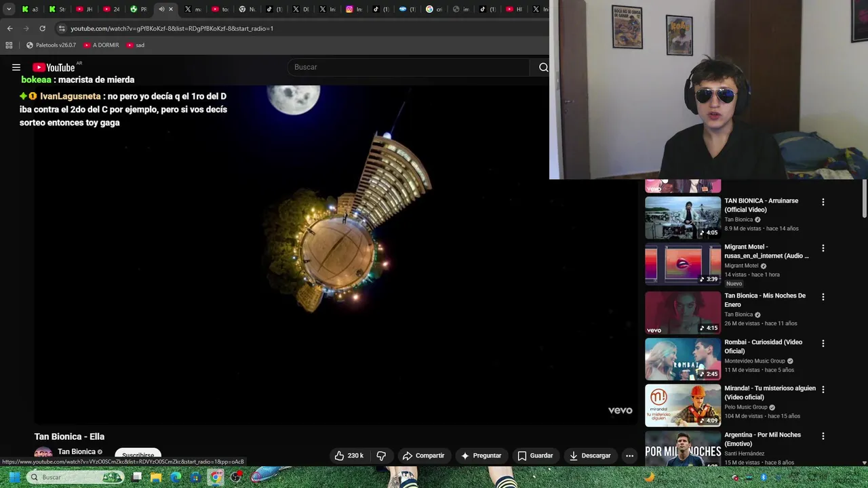The image size is (868, 488).
Task: Switch to the first Kick tab a3
Action: point(30,9)
